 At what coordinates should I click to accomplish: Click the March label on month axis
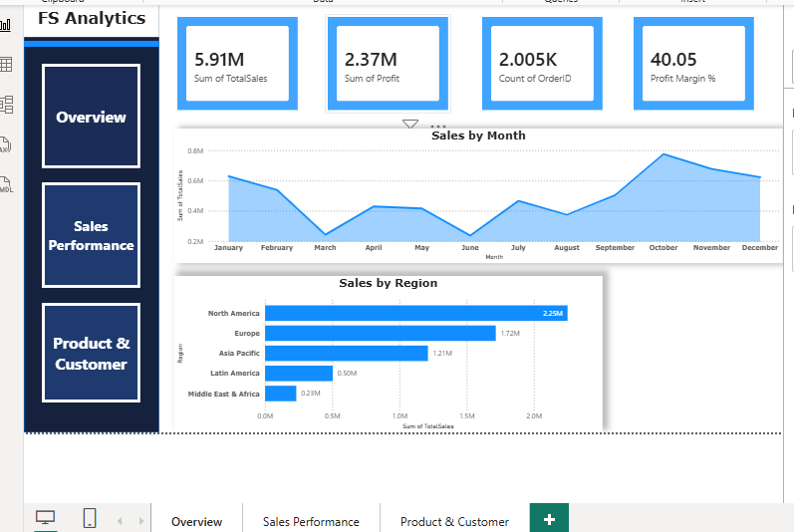coord(325,247)
